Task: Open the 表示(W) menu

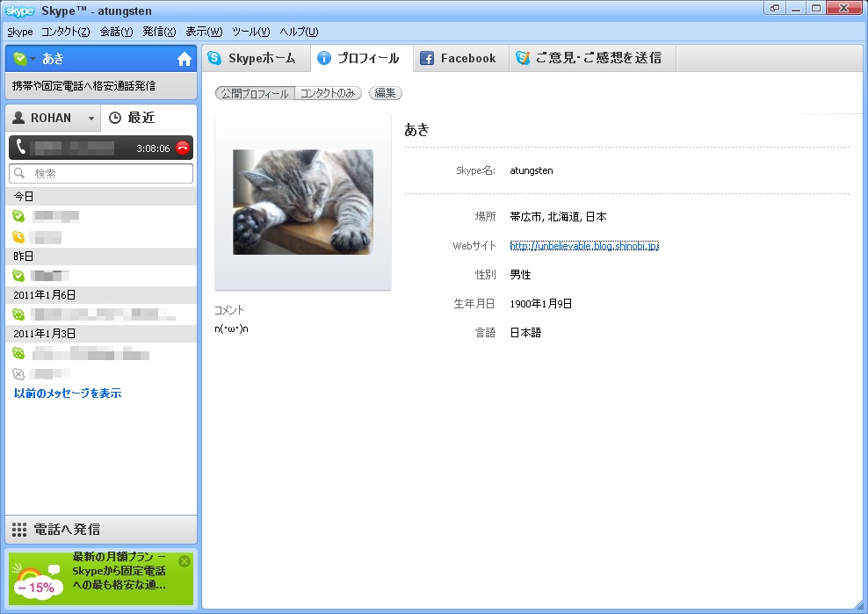Action: (204, 33)
